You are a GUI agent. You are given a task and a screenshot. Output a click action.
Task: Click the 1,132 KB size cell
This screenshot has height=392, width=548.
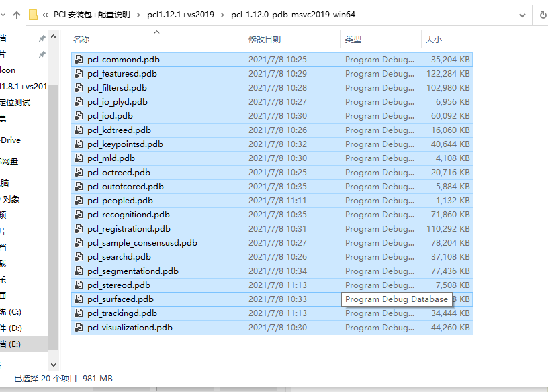point(453,201)
